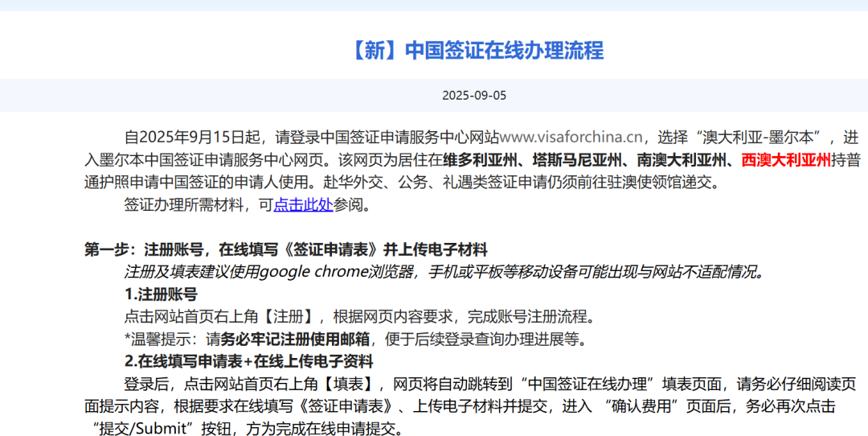Click the publication date 2025-09-05
This screenshot has width=868, height=436.
pyautogui.click(x=474, y=96)
